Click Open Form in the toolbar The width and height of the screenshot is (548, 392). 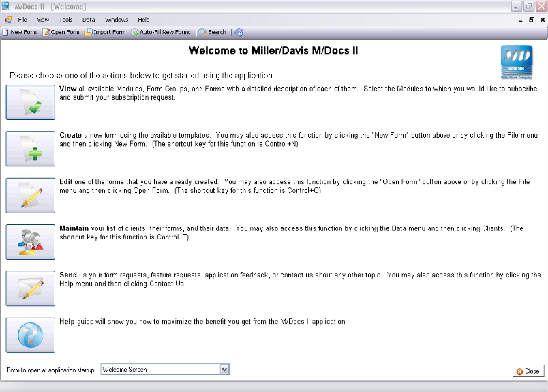[x=61, y=32]
